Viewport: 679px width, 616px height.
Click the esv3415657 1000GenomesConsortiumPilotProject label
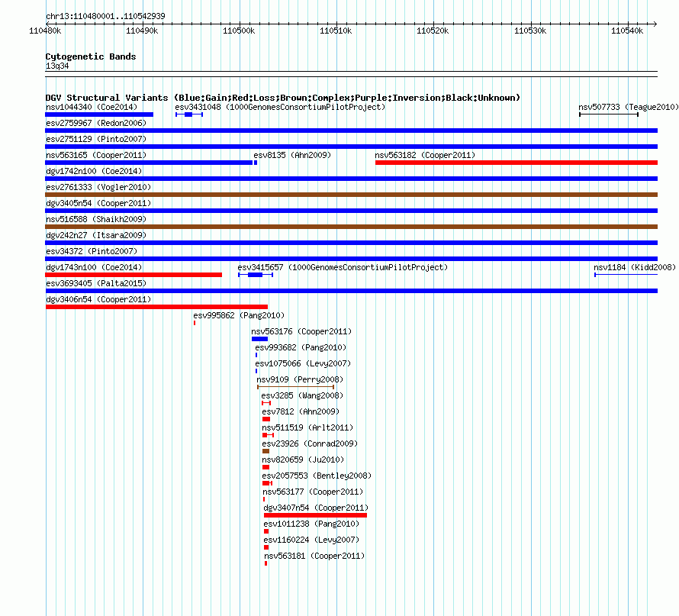343,267
